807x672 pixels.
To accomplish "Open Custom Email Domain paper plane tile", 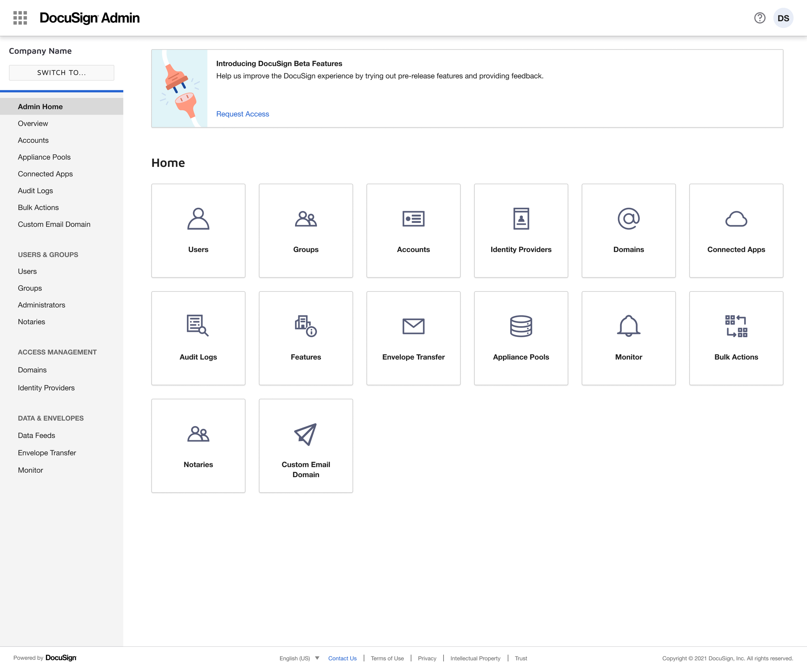I will [305, 446].
